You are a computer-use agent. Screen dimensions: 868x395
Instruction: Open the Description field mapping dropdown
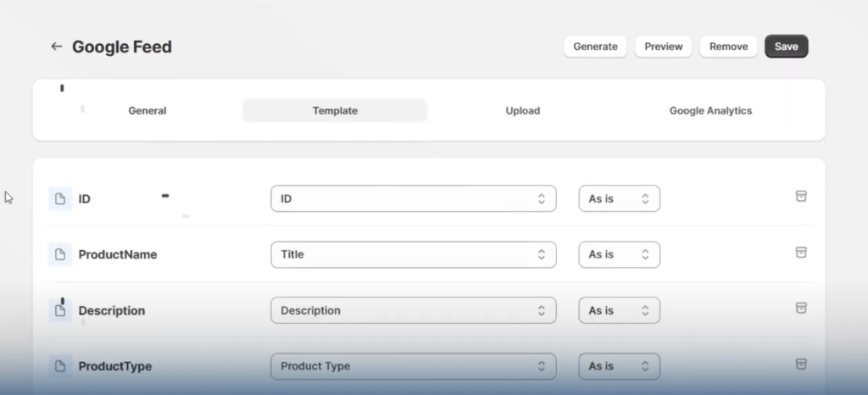(413, 310)
